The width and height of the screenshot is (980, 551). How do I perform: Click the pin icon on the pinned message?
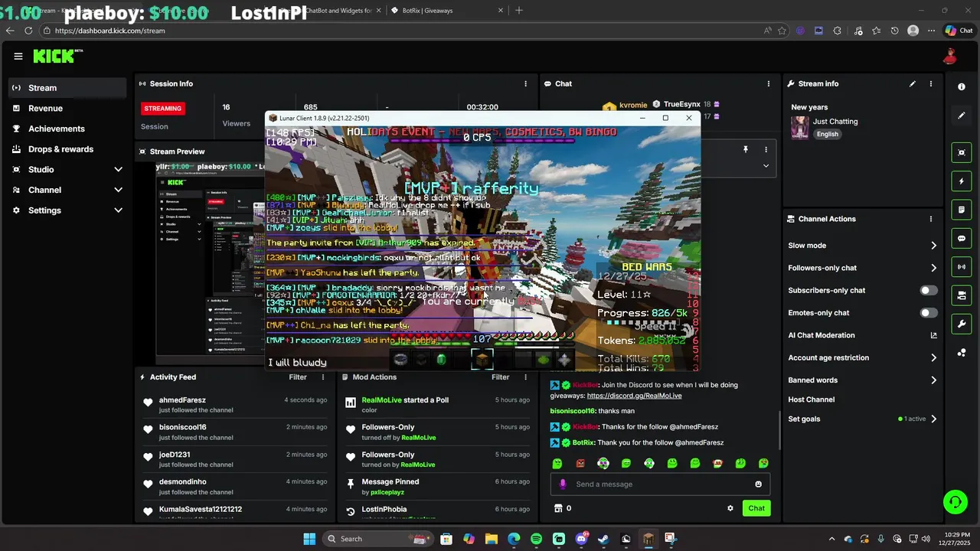[745, 150]
